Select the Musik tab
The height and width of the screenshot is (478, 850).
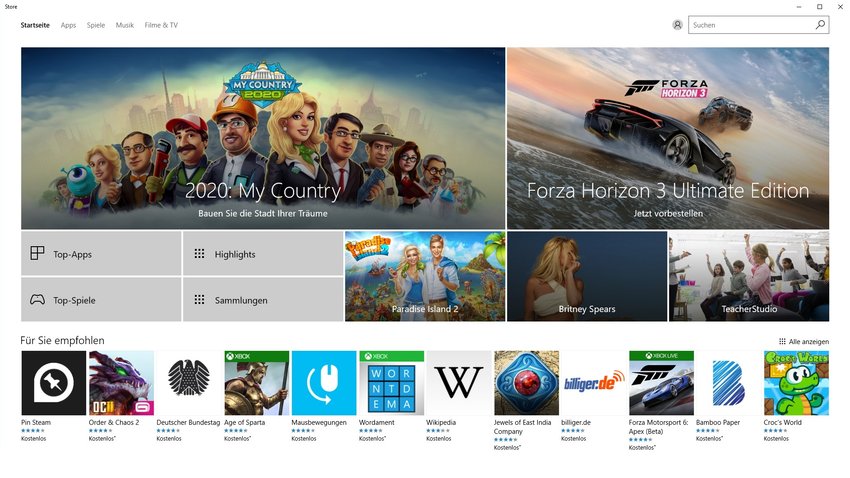(125, 25)
